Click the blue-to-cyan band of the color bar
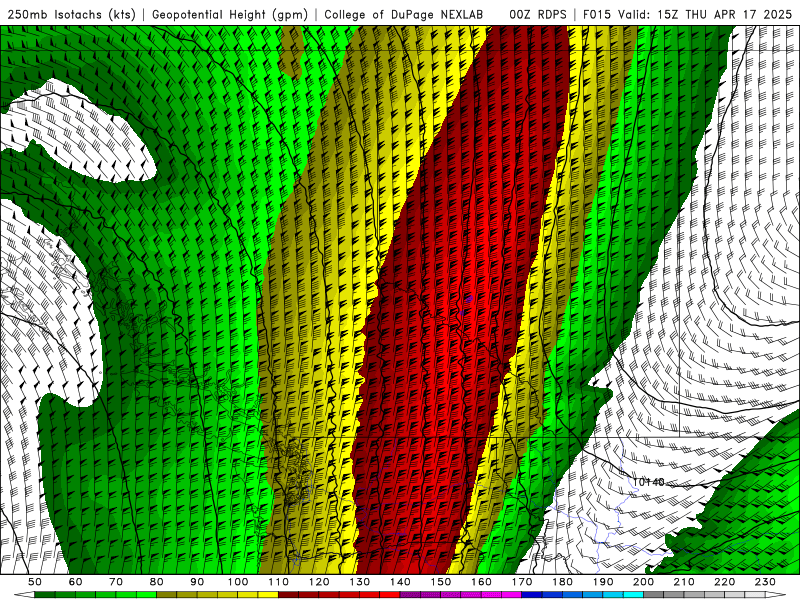 tap(582, 595)
